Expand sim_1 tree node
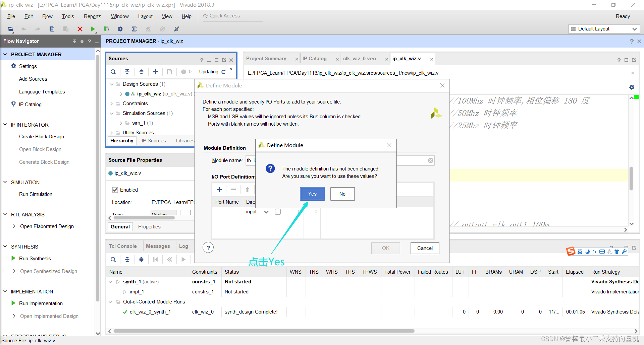The height and width of the screenshot is (345, 644). coord(121,123)
